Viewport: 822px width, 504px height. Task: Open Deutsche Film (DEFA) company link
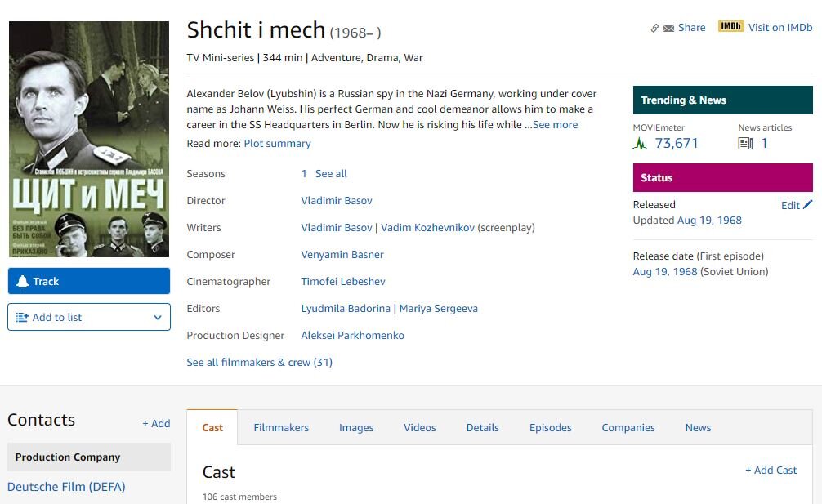[66, 487]
